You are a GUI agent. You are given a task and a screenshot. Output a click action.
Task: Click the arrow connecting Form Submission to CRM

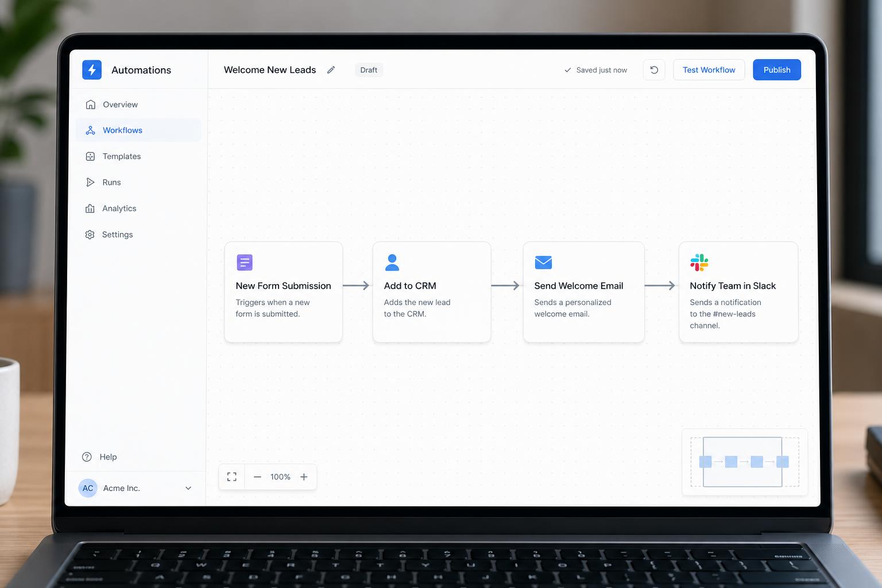pyautogui.click(x=357, y=285)
